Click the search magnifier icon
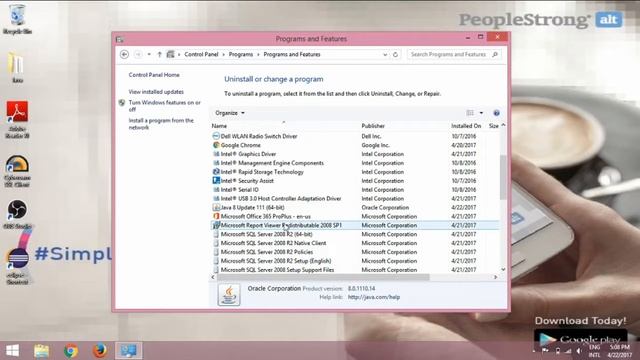The image size is (640, 360). [495, 54]
